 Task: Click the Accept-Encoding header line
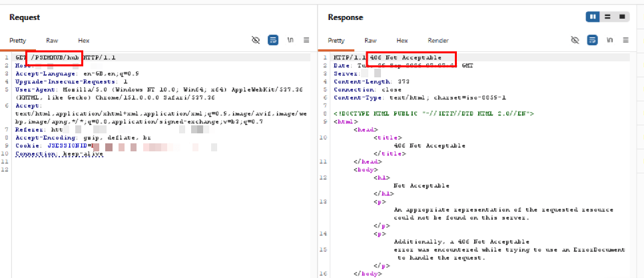83,138
